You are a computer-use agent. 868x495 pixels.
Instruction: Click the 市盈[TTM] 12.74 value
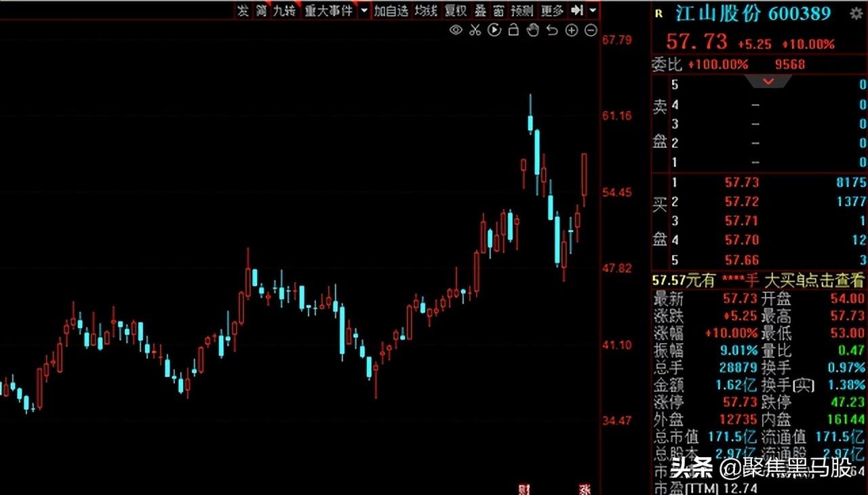tap(741, 488)
